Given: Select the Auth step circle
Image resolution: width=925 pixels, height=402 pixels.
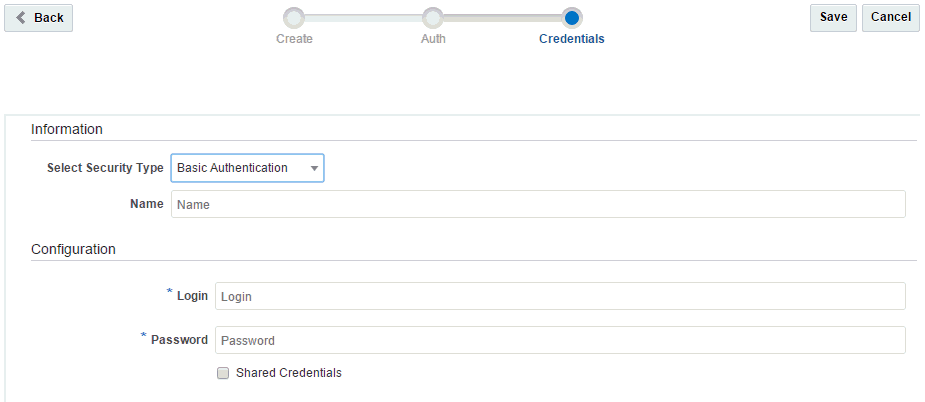Looking at the screenshot, I should pyautogui.click(x=433, y=18).
